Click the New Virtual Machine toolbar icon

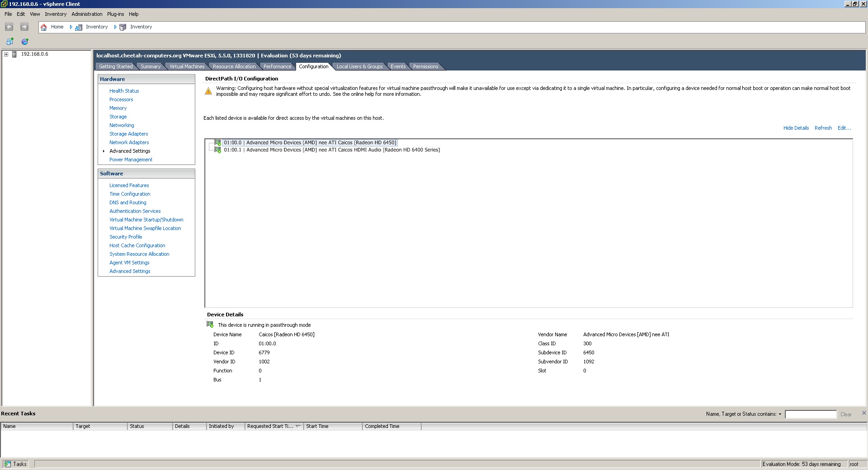point(10,42)
